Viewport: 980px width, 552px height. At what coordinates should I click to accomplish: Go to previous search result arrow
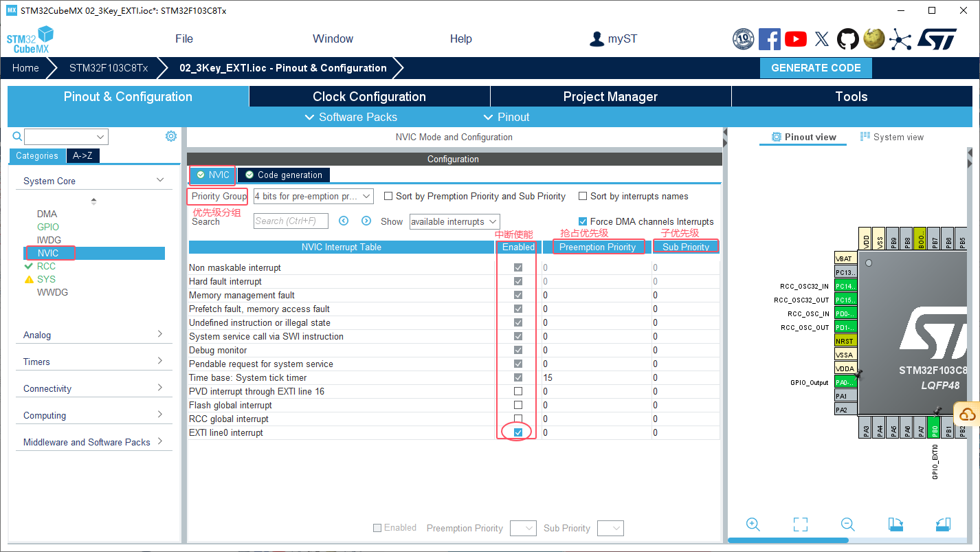tap(344, 221)
